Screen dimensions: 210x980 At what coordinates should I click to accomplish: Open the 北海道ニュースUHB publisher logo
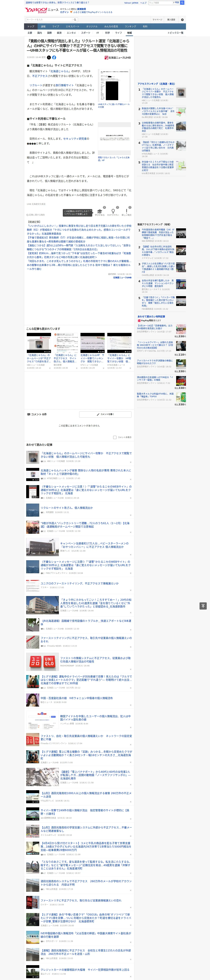(x=118, y=57)
